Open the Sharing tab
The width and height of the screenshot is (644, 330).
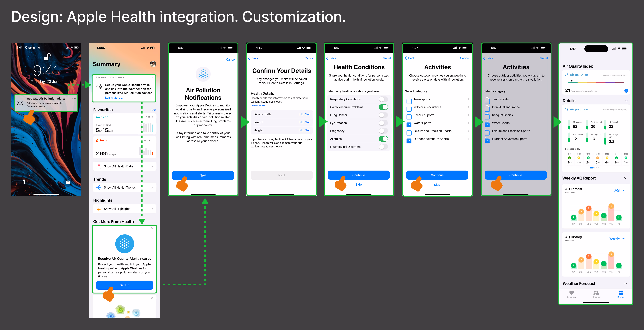596,294
